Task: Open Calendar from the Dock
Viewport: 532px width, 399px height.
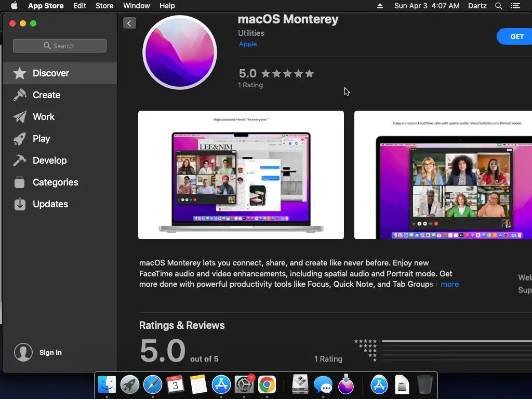Action: click(x=175, y=384)
